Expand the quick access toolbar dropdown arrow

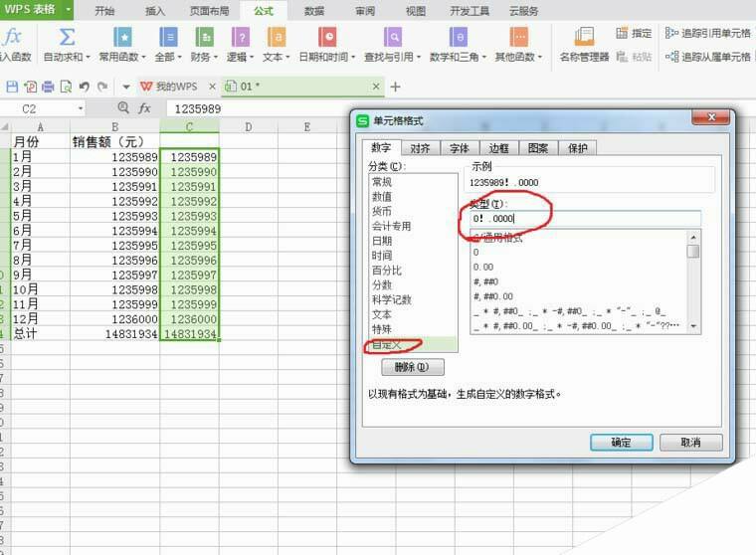pos(126,88)
